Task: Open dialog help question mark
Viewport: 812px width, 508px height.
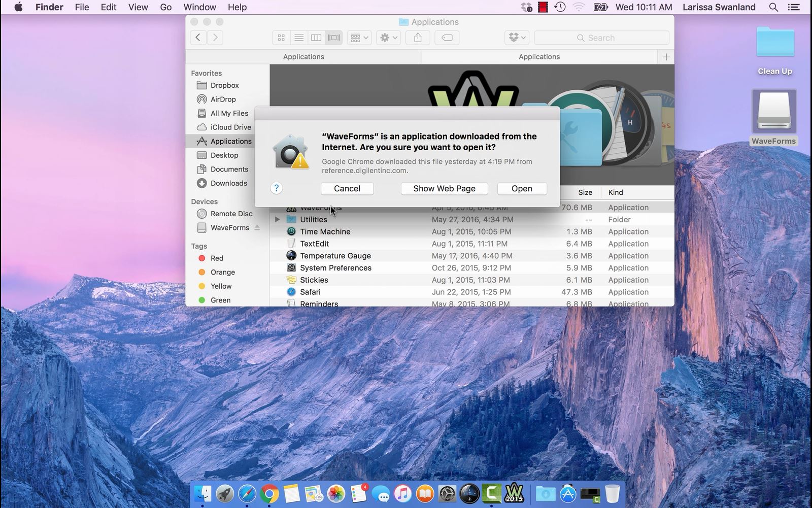Action: click(276, 188)
